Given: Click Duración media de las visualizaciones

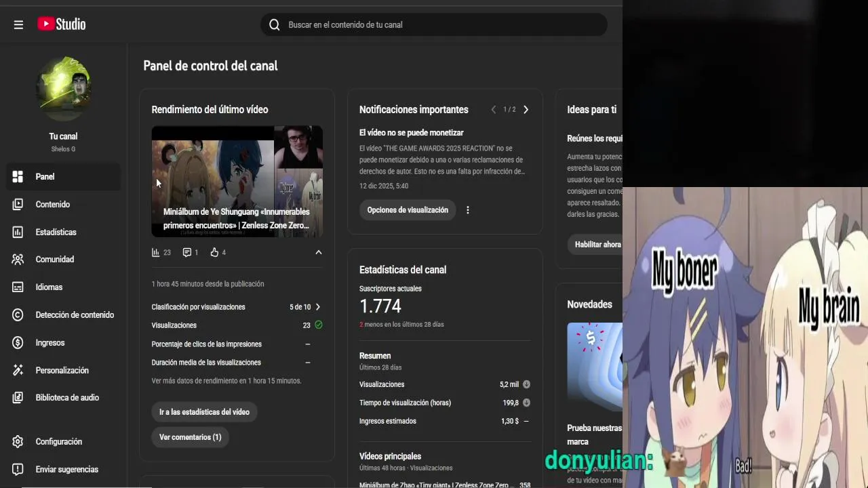Looking at the screenshot, I should [206, 363].
